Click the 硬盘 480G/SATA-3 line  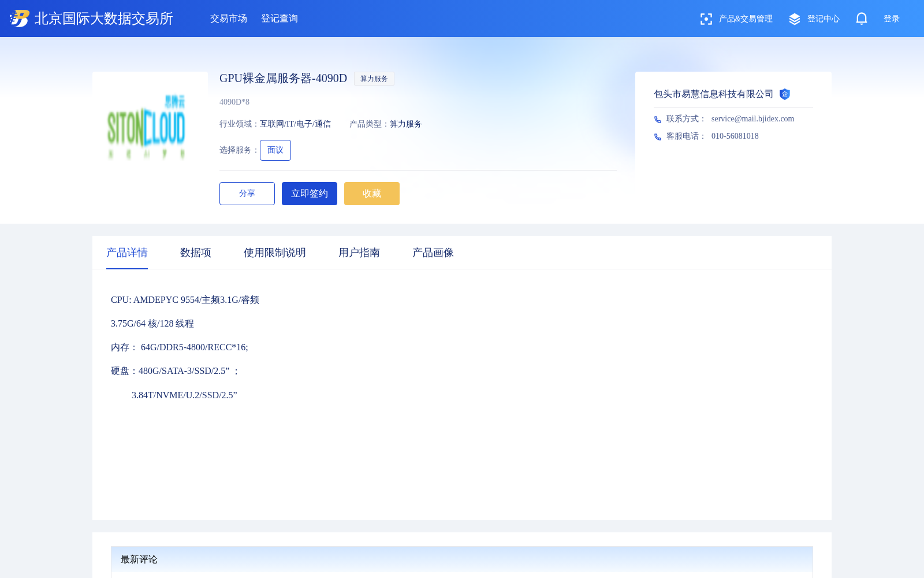[174, 370]
